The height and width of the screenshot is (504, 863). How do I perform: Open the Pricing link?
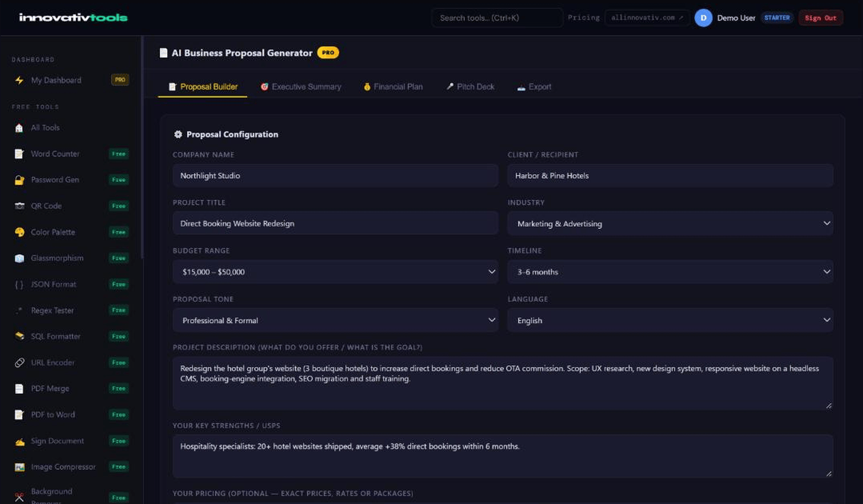(x=584, y=18)
